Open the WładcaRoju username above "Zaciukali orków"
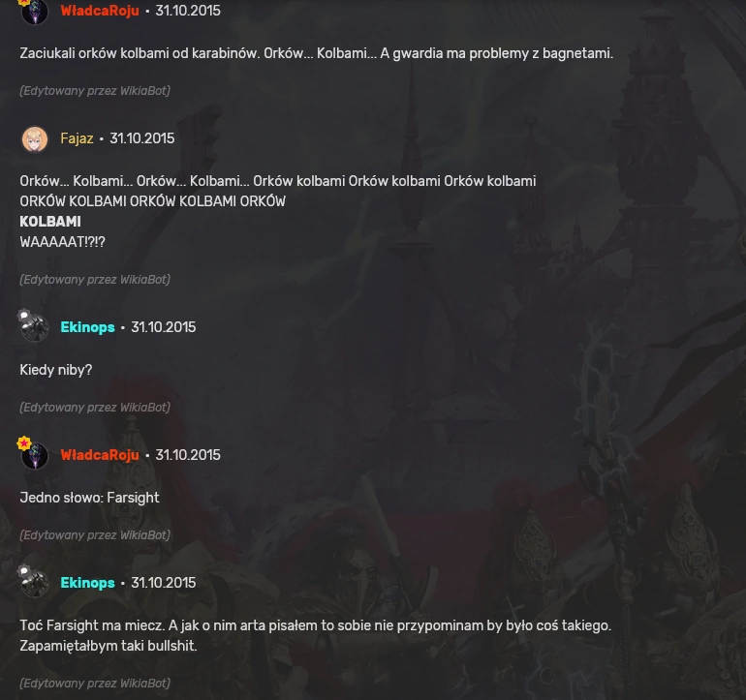This screenshot has width=746, height=700. tap(100, 11)
